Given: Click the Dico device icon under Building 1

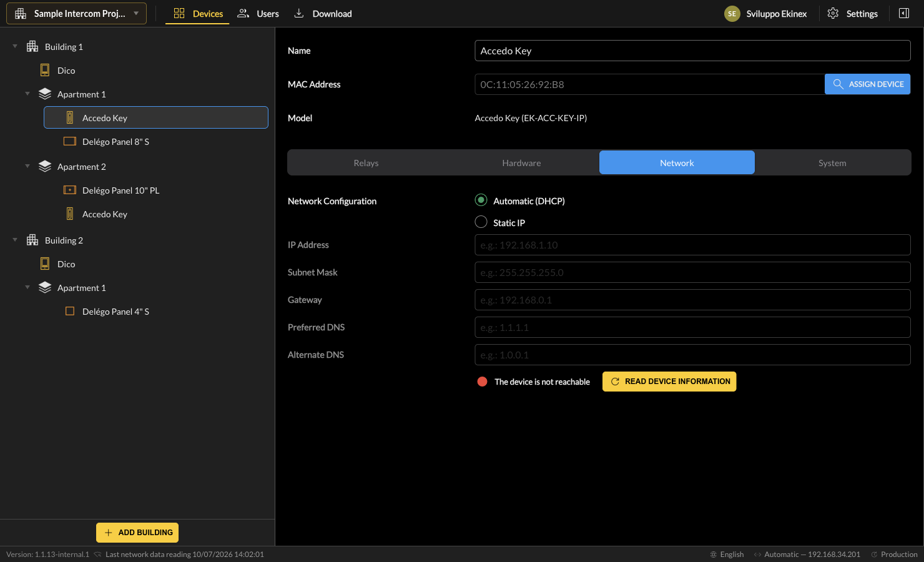Looking at the screenshot, I should [x=45, y=70].
